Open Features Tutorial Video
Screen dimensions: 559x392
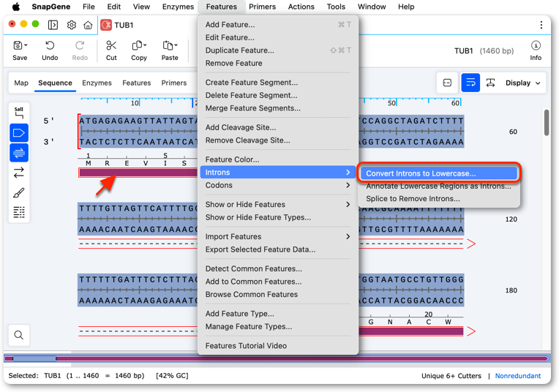click(x=278, y=346)
